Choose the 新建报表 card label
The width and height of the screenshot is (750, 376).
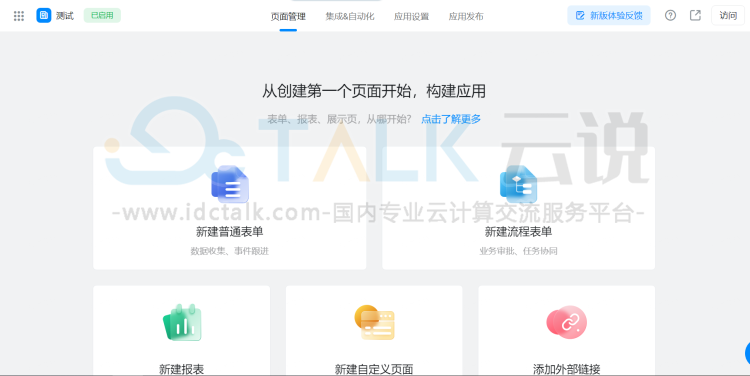point(182,369)
